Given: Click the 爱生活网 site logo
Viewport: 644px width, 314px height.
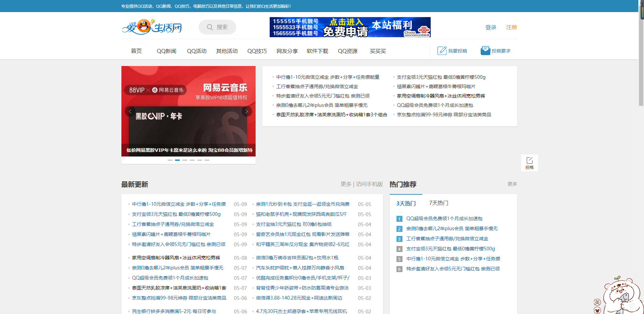Looking at the screenshot, I should tap(152, 27).
